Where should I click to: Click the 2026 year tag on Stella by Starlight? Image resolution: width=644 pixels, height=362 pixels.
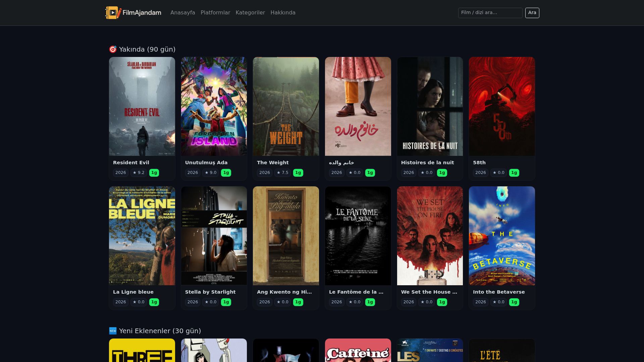click(x=193, y=302)
